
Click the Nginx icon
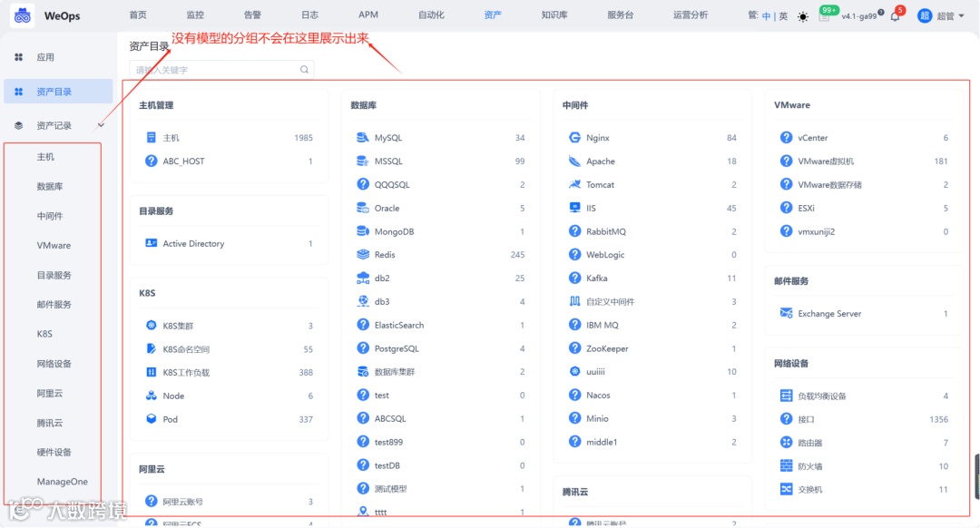pyautogui.click(x=574, y=138)
